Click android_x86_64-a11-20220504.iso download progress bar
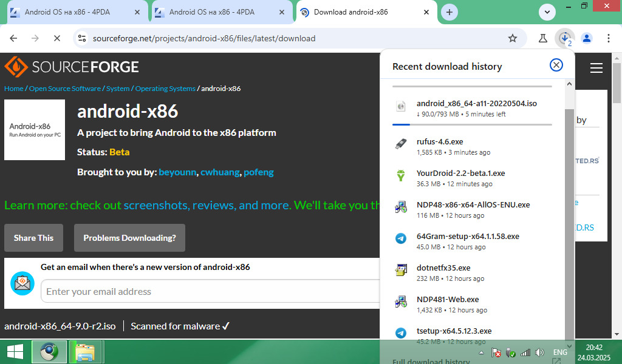Viewport: 622px width, 364px height. pyautogui.click(x=472, y=124)
